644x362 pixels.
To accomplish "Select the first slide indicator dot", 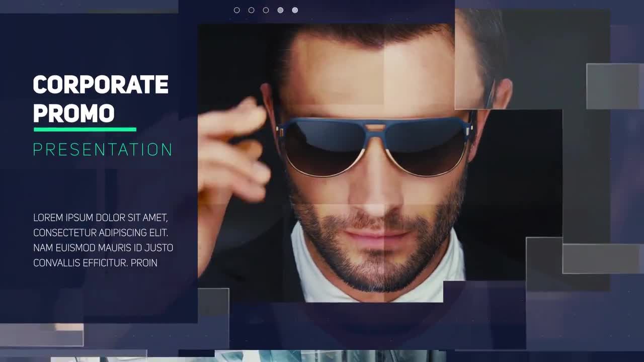I will (237, 10).
